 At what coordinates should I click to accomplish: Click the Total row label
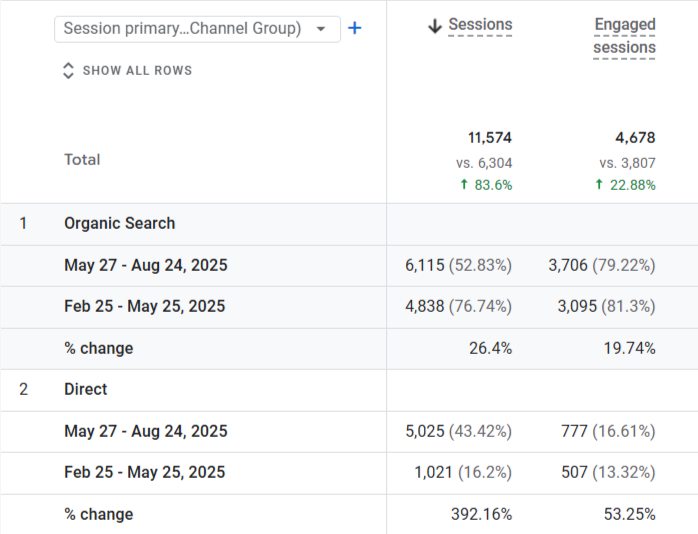pyautogui.click(x=82, y=159)
